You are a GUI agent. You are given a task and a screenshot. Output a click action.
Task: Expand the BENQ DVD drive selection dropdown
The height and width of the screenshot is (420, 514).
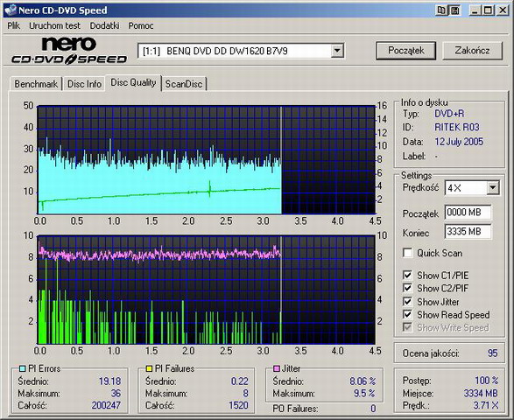coord(336,51)
